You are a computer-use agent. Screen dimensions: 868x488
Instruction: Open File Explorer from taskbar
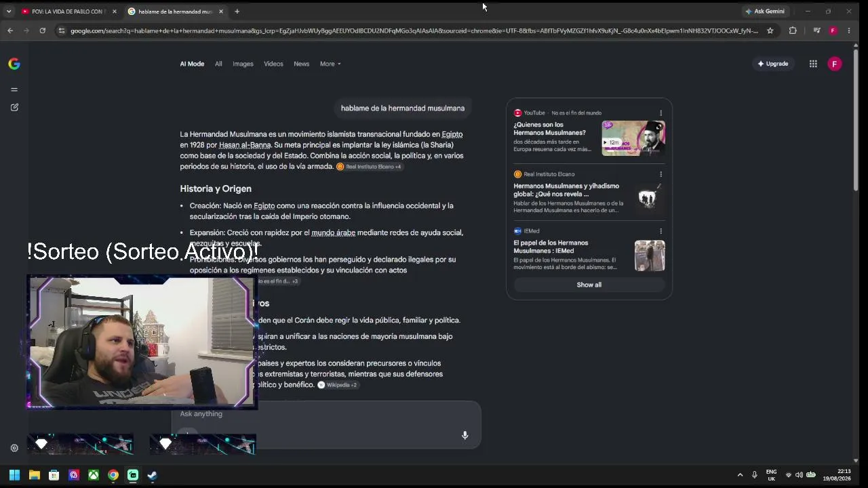tap(34, 475)
